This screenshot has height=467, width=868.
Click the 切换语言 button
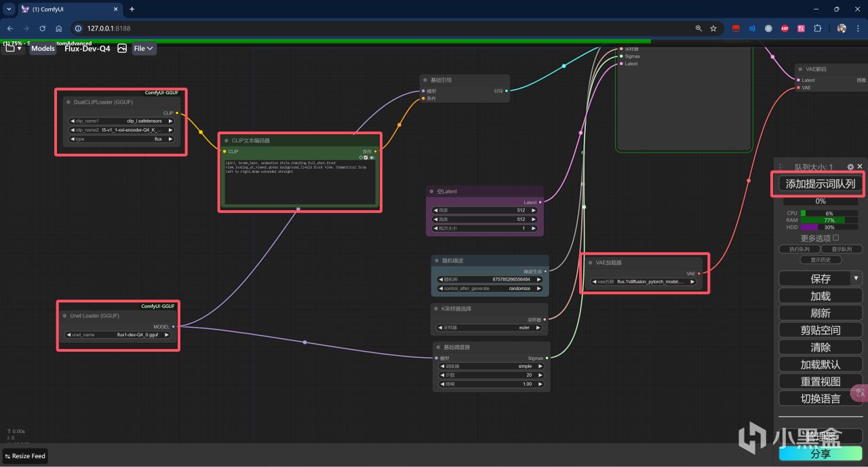coord(820,399)
